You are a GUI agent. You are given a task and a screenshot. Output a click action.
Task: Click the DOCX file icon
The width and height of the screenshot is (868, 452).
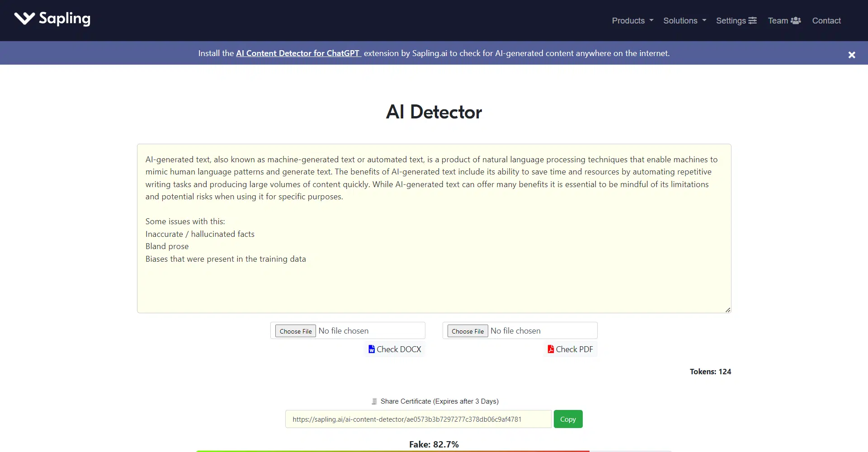pyautogui.click(x=372, y=349)
